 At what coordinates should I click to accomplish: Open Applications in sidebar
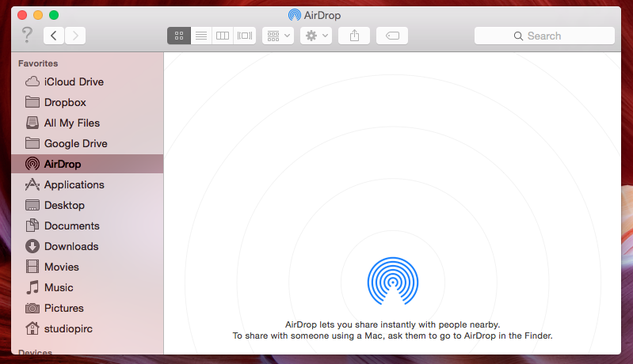87,184
